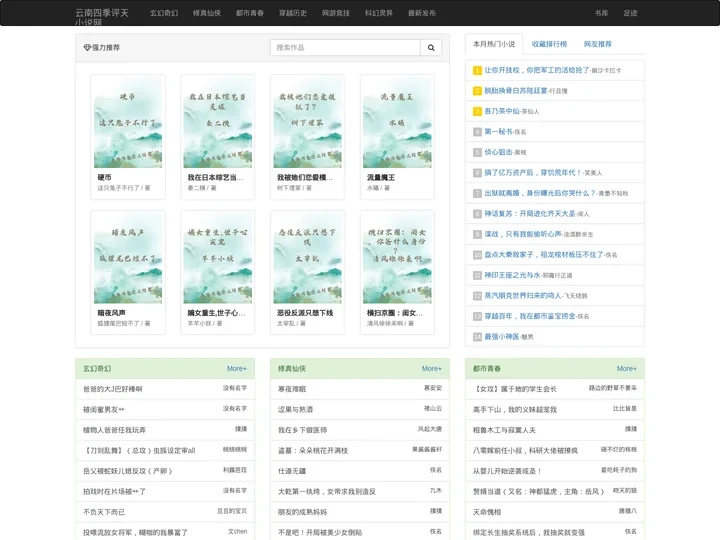Open the cover thumbnail of 暗夜风声

(x=128, y=258)
